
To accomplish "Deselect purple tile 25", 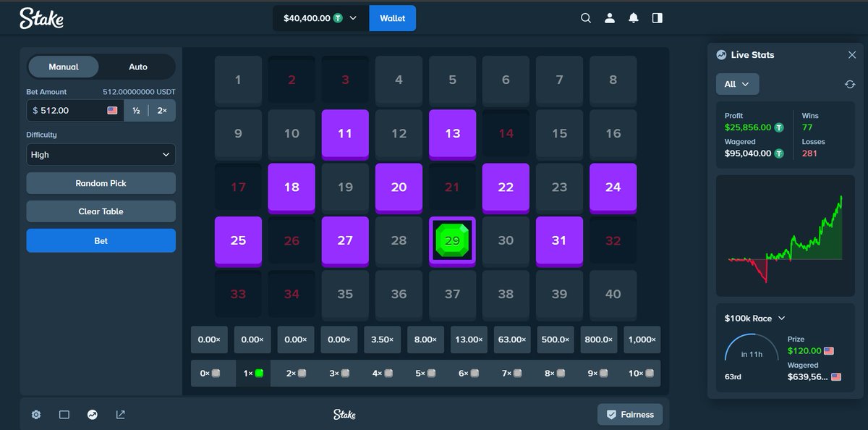I will point(238,241).
